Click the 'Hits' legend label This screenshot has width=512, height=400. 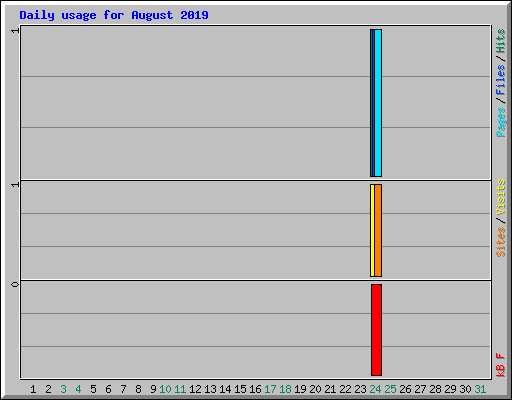501,41
